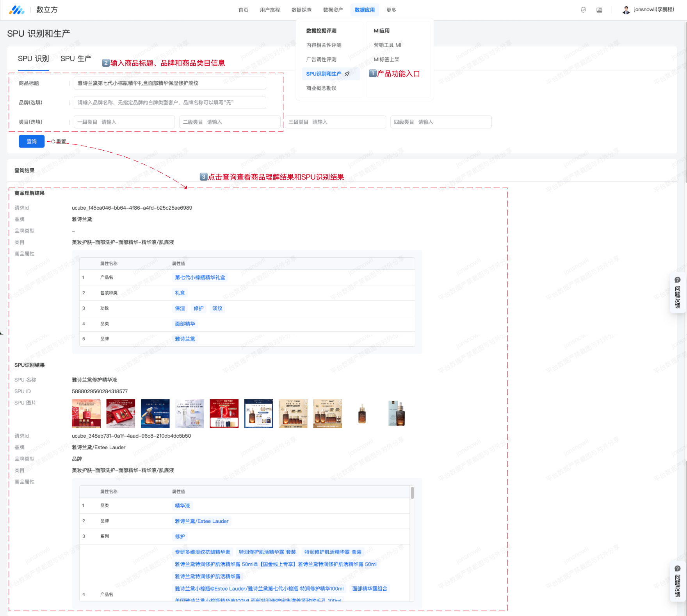This screenshot has height=616, width=687.
Task: Open the 用户旅程 nav item
Action: pos(270,10)
